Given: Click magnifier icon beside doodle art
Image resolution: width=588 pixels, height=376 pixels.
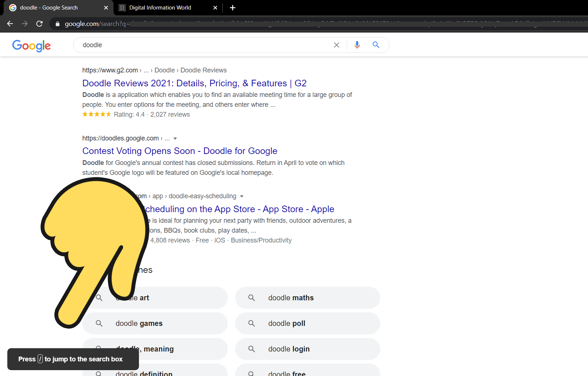Looking at the screenshot, I should 99,298.
